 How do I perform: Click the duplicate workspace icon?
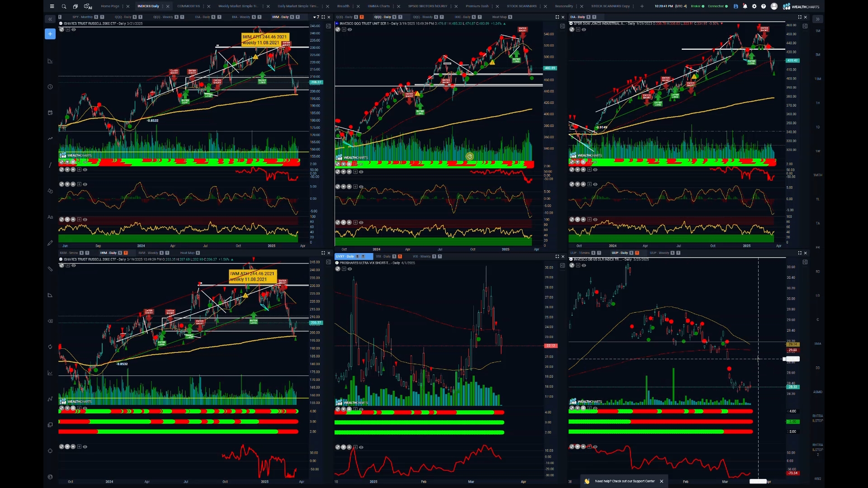(75, 6)
